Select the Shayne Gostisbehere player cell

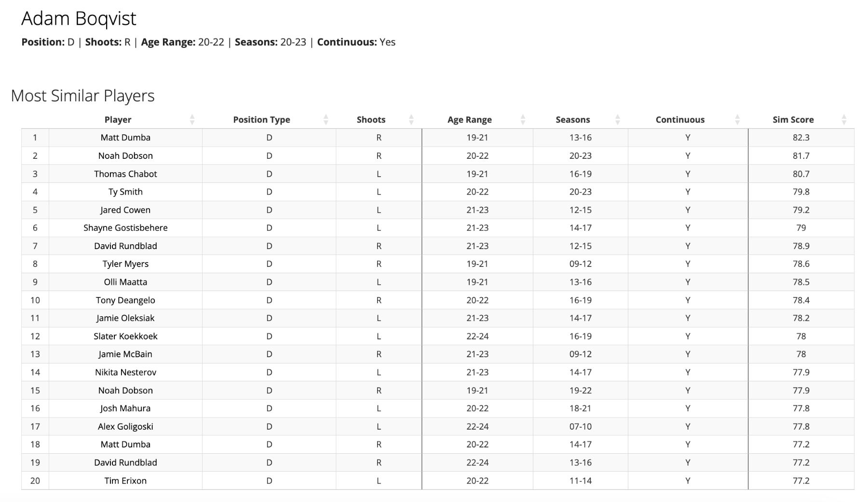pyautogui.click(x=125, y=228)
